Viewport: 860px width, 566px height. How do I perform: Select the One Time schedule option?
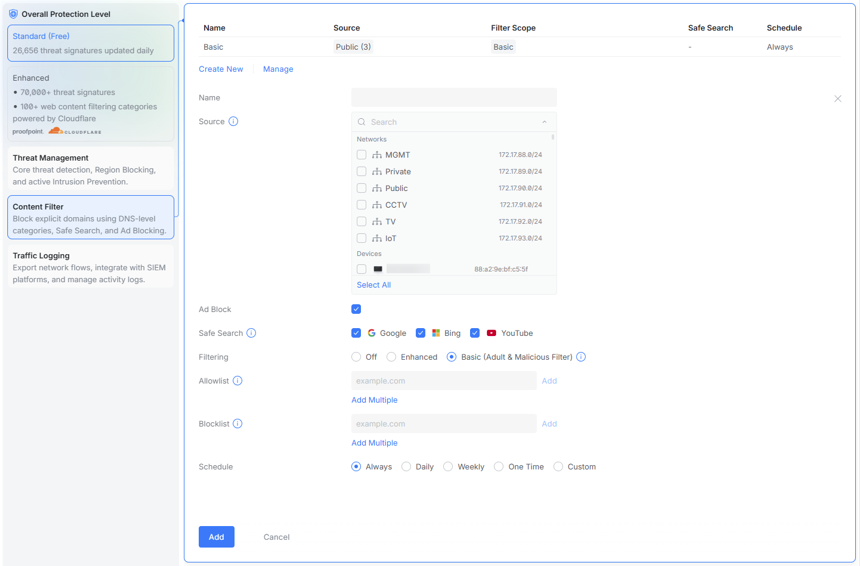point(499,467)
